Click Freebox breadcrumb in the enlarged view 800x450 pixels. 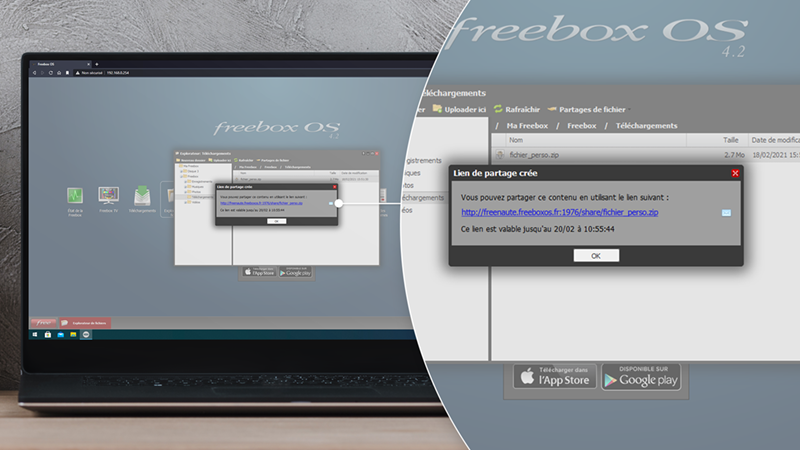click(582, 126)
